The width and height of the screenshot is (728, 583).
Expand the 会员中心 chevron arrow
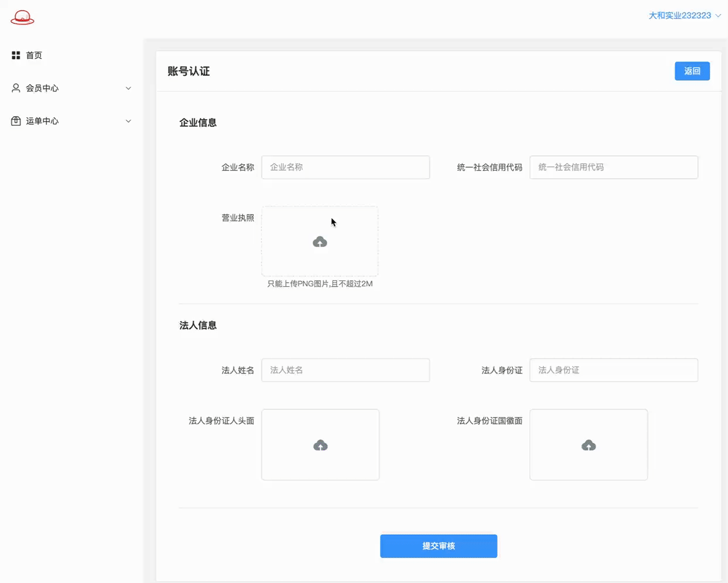pos(128,88)
